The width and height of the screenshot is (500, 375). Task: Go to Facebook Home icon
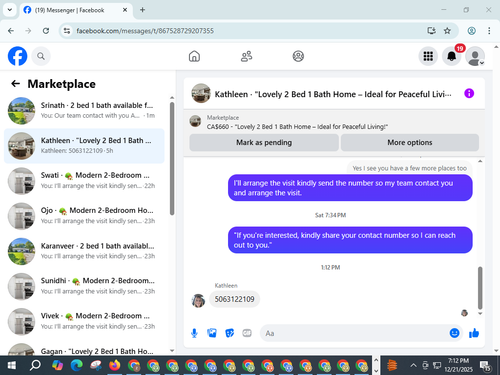pyautogui.click(x=194, y=56)
